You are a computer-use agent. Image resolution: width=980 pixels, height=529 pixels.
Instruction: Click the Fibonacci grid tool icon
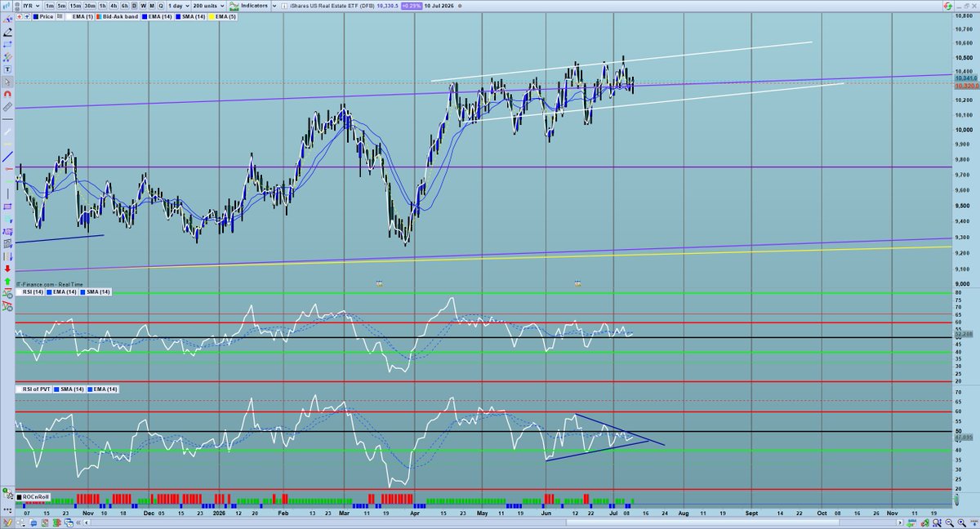coord(7,243)
